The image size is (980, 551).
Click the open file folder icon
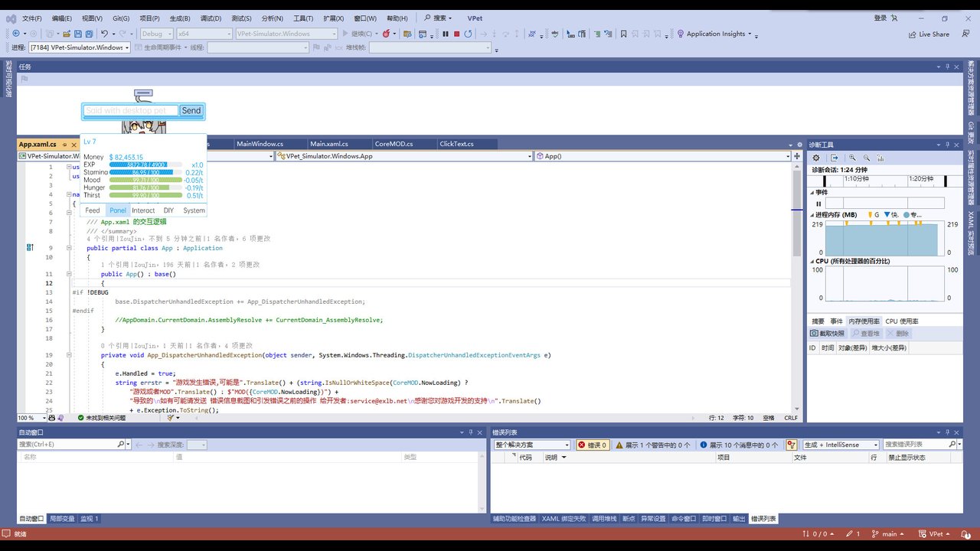(x=67, y=34)
